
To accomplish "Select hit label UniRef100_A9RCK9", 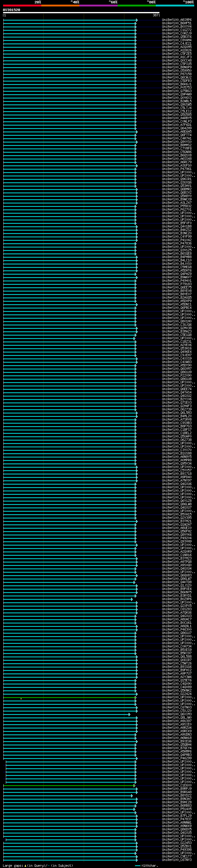I will coord(177,731).
